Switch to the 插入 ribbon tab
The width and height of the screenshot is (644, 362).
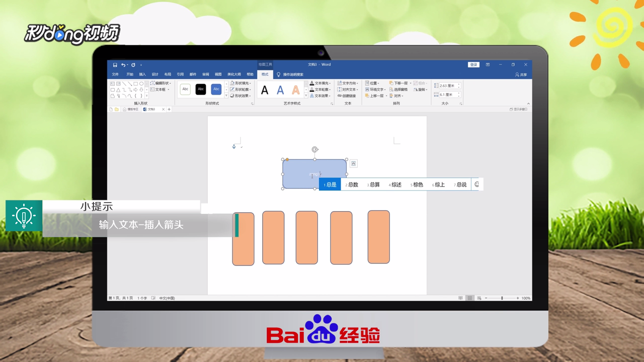[142, 74]
